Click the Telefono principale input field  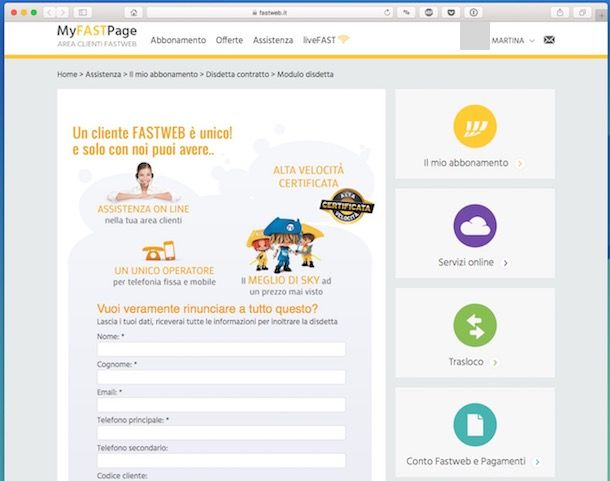pyautogui.click(x=221, y=433)
